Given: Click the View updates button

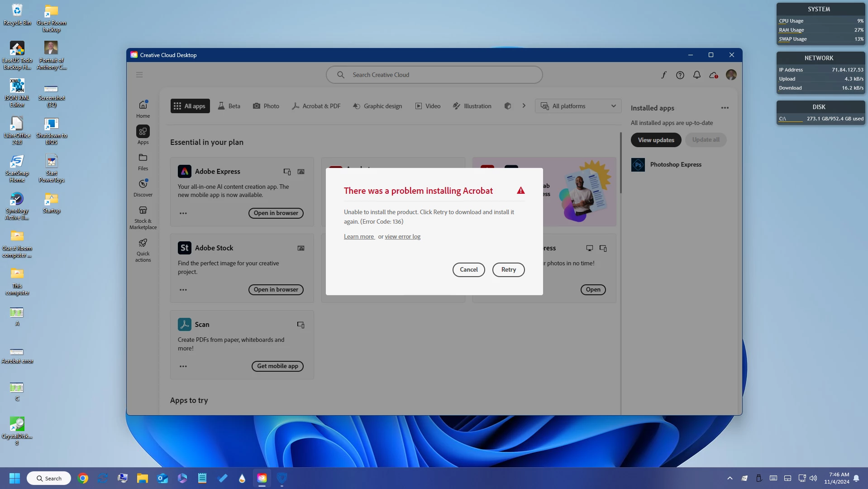Looking at the screenshot, I should 656,140.
